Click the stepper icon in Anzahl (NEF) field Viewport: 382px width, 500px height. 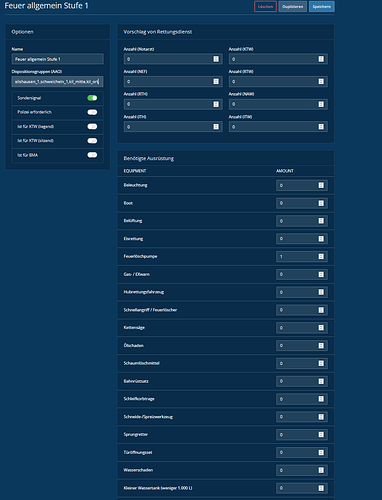(x=216, y=81)
